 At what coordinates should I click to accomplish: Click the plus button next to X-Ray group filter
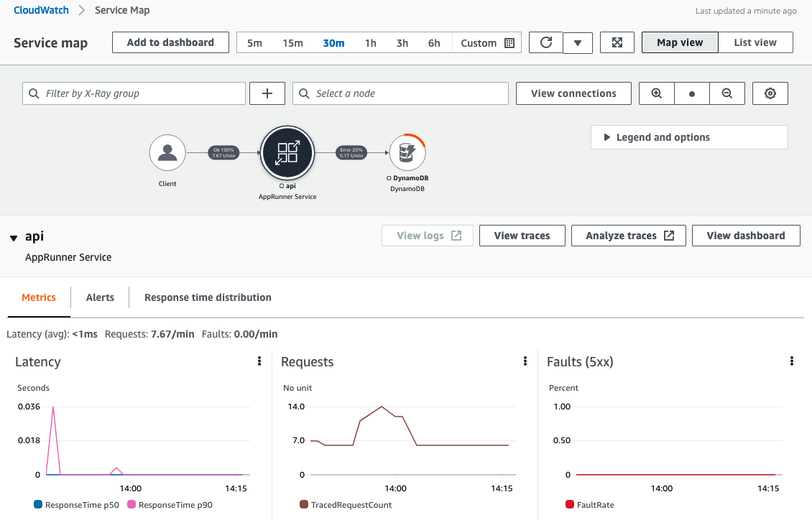(267, 93)
